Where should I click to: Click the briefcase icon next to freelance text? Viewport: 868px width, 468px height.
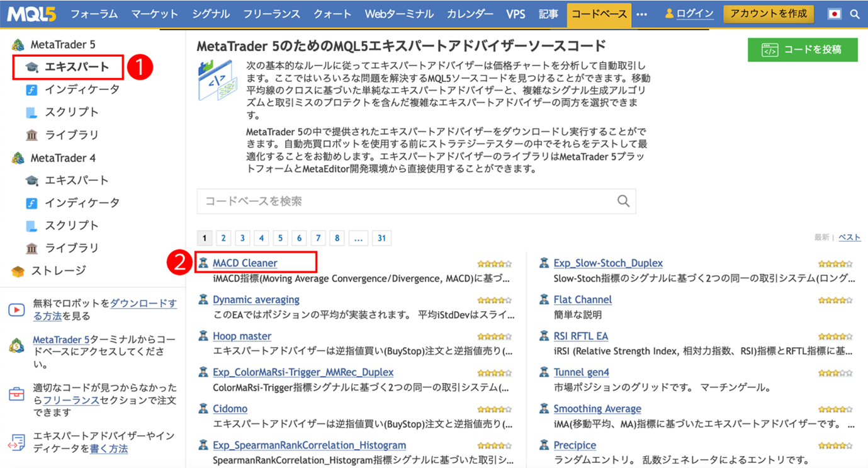[x=16, y=394]
